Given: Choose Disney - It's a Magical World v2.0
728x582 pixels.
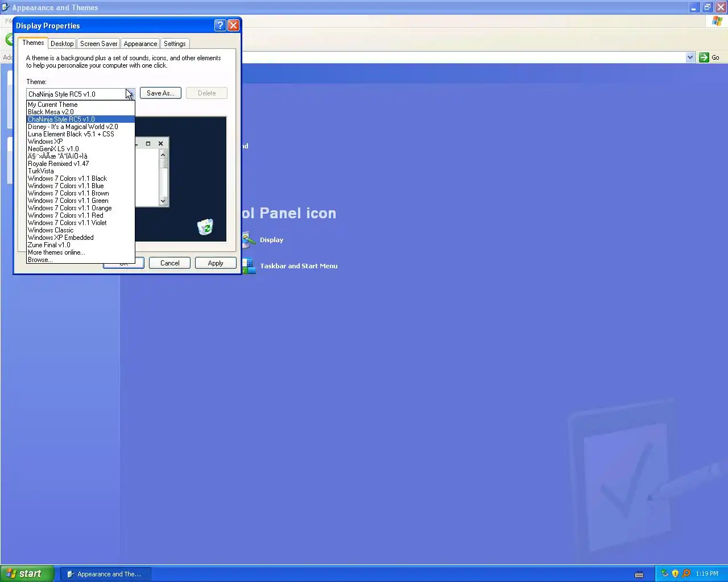Looking at the screenshot, I should tap(80, 127).
